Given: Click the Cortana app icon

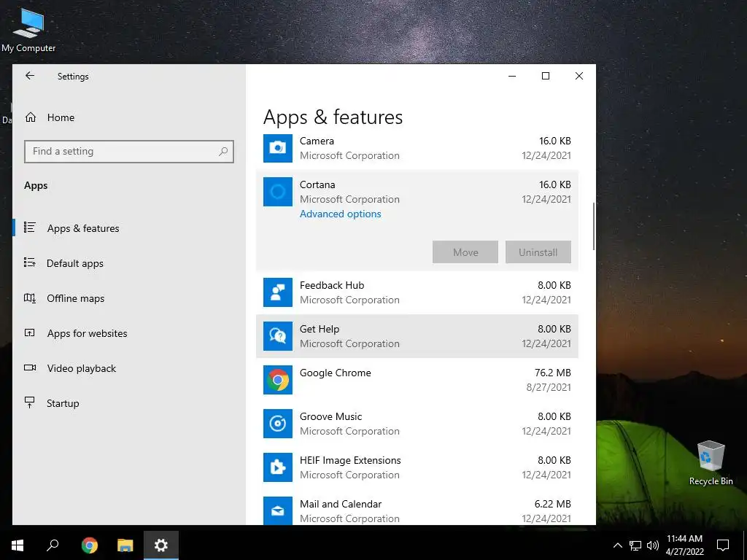Looking at the screenshot, I should point(278,192).
